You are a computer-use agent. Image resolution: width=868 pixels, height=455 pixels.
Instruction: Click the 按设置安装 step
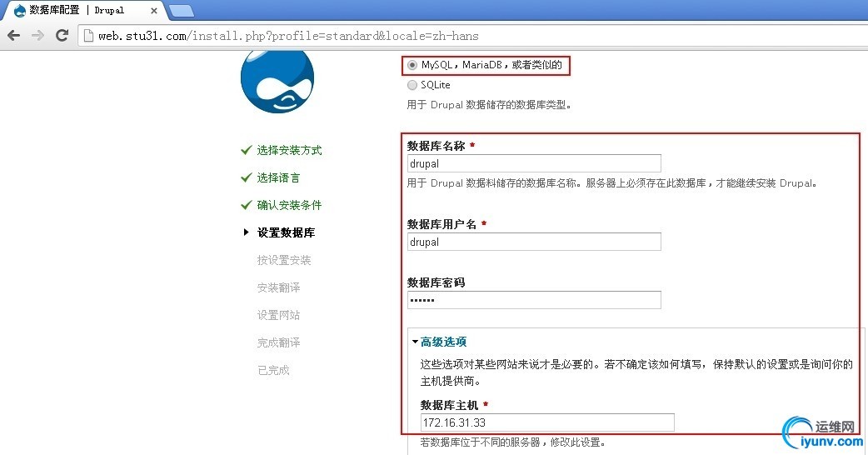point(283,260)
